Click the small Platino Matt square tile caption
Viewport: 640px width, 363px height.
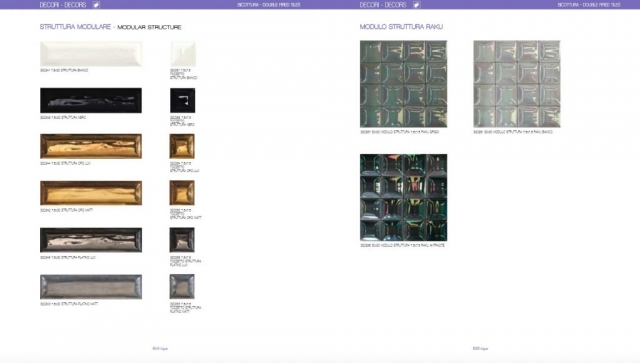click(x=185, y=308)
